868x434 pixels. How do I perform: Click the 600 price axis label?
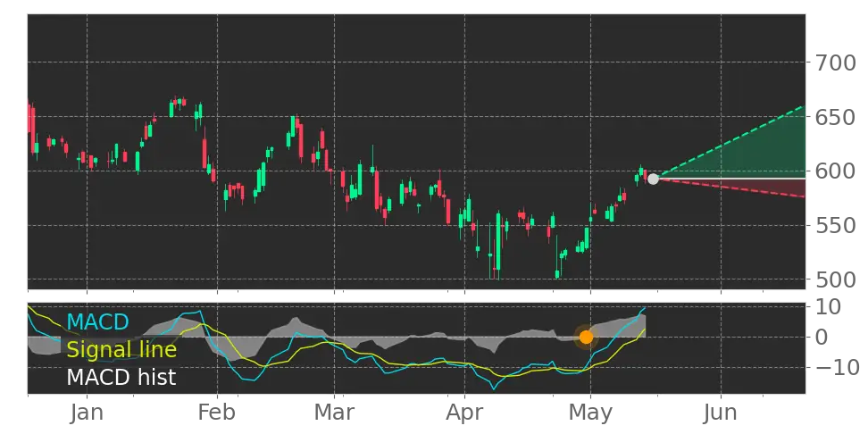(836, 171)
